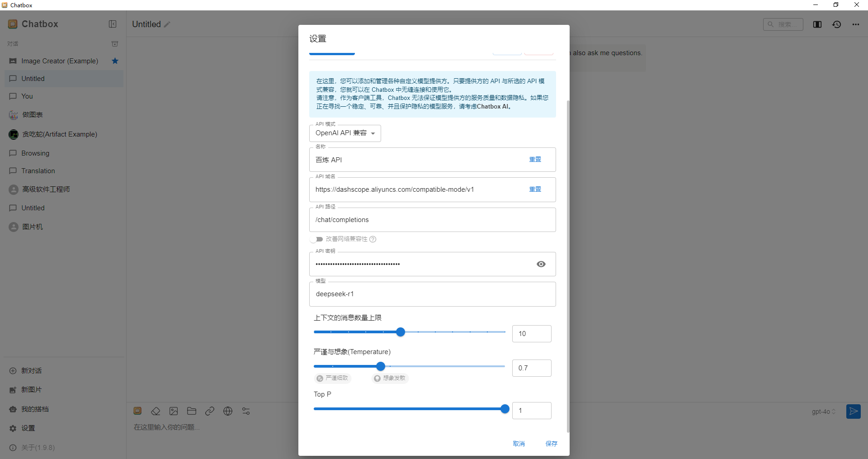Save settings with the 保存 button
Viewport: 868px width, 459px height.
pyautogui.click(x=551, y=444)
